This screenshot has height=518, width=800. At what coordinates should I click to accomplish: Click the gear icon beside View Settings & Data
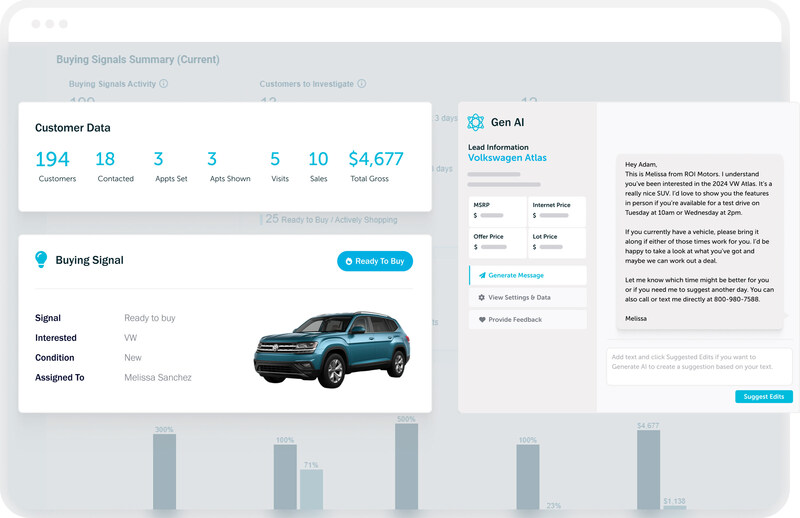click(x=481, y=297)
